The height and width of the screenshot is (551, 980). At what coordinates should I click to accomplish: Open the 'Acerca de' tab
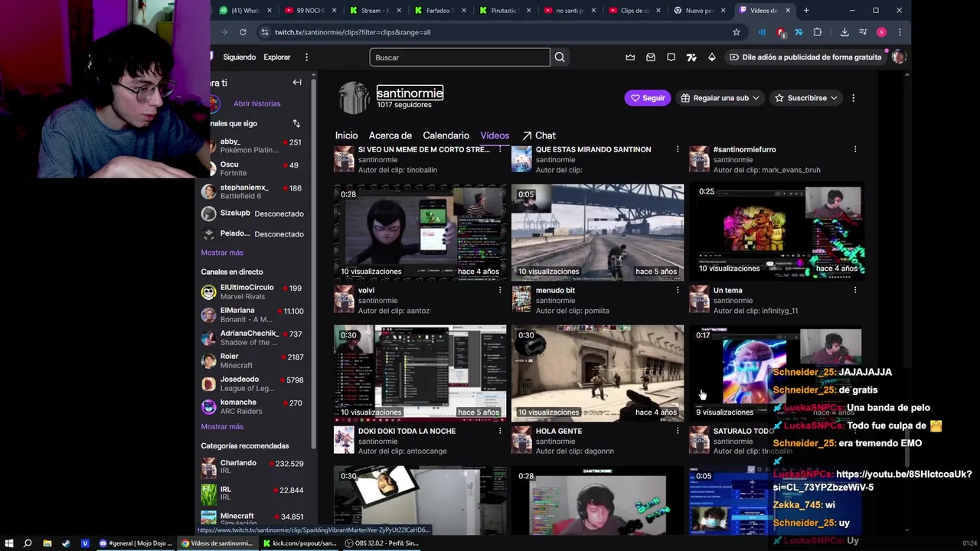390,135
